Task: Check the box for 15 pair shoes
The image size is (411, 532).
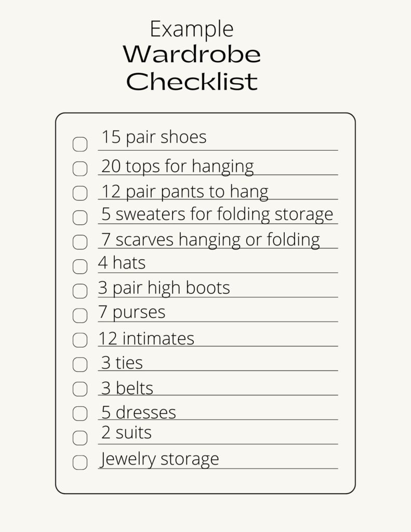Action: (x=80, y=144)
